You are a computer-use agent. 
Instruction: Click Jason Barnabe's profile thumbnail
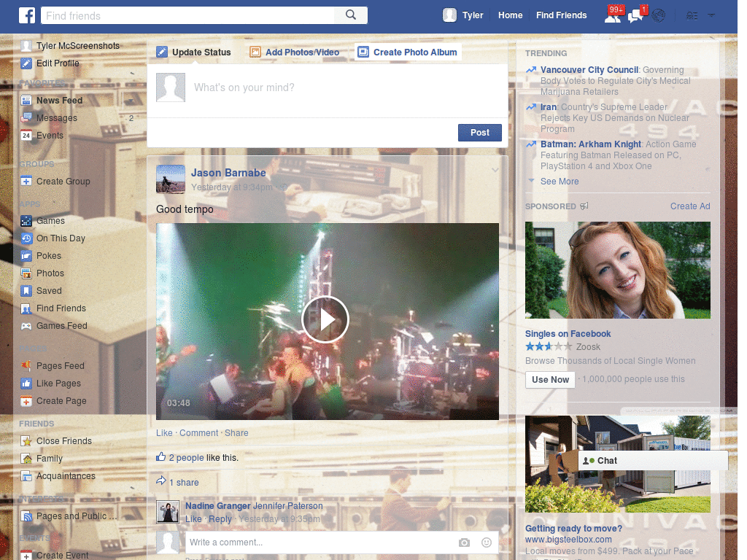(x=171, y=179)
